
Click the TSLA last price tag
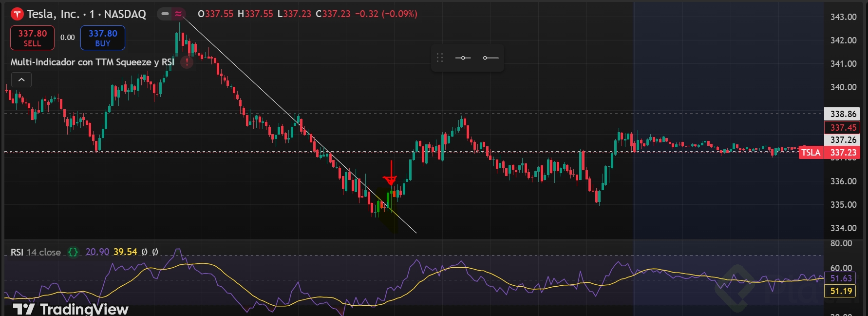tap(830, 153)
